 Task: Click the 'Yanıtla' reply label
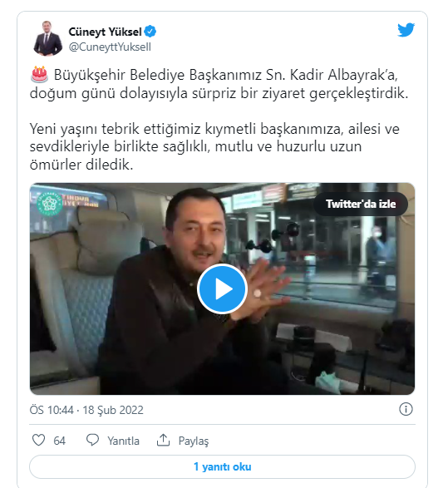(x=123, y=441)
